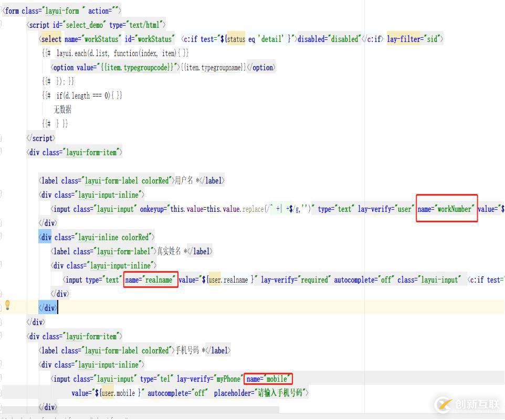
Task: Click the lay-filter="sid" attribute
Action: click(x=415, y=39)
